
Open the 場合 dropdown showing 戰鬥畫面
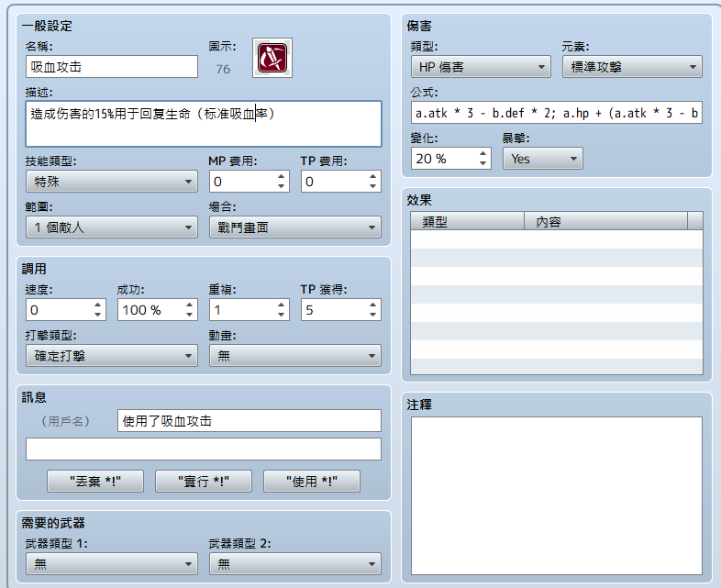(x=295, y=227)
